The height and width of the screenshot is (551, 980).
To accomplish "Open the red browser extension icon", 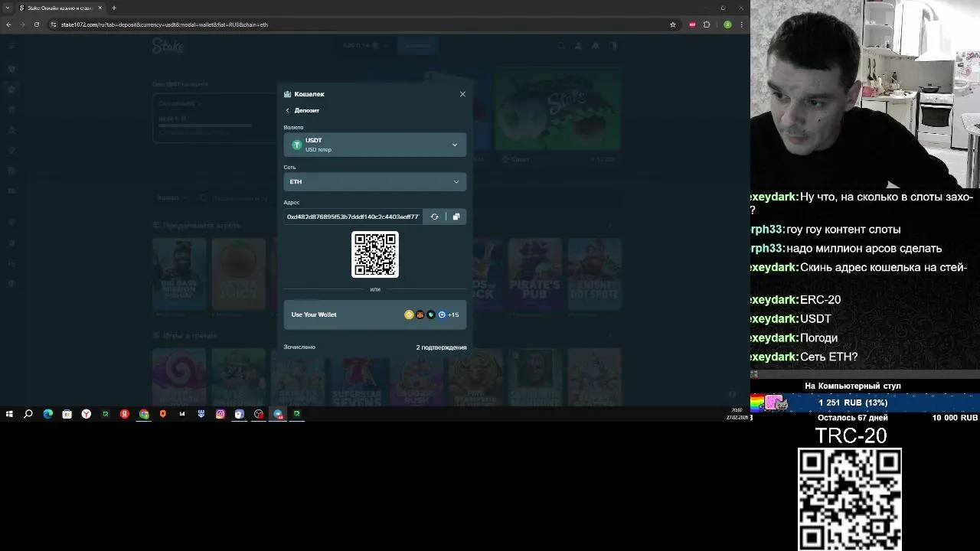I will 693,24.
